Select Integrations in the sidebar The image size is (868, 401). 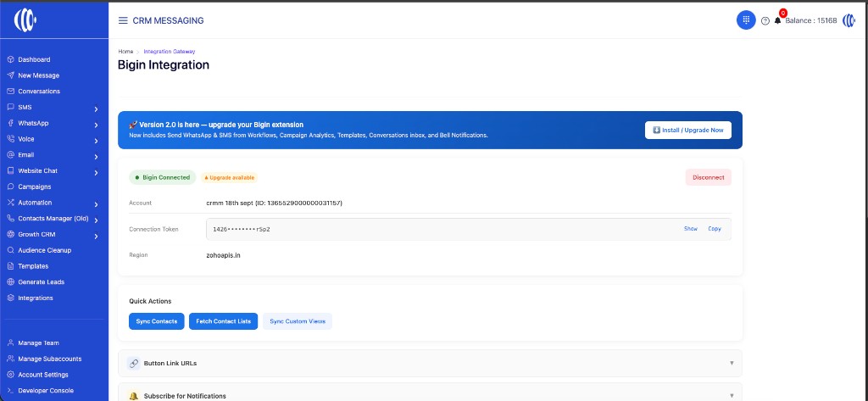(36, 298)
